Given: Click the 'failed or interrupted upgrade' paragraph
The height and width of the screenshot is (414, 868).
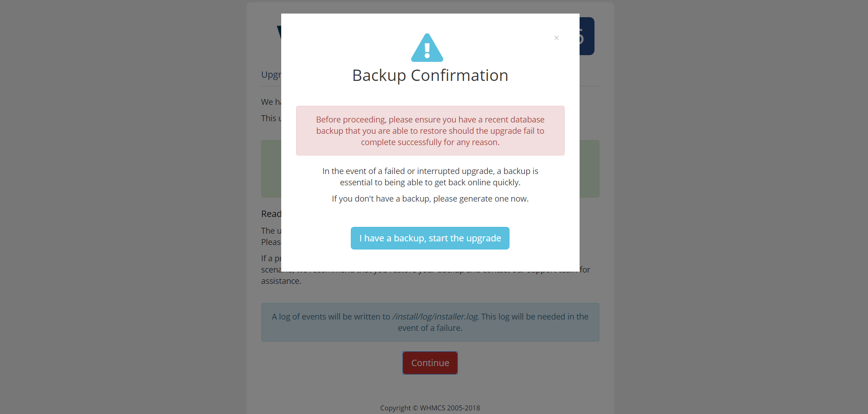Looking at the screenshot, I should click(430, 177).
